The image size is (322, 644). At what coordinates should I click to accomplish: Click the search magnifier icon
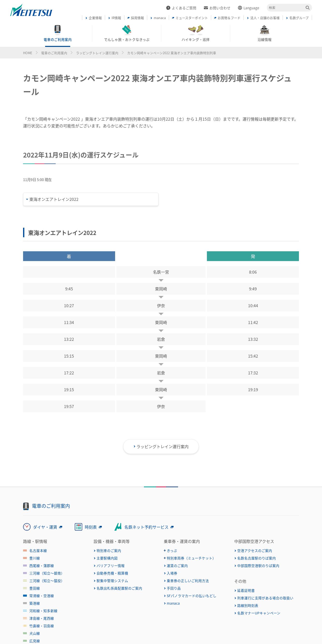[x=307, y=8]
